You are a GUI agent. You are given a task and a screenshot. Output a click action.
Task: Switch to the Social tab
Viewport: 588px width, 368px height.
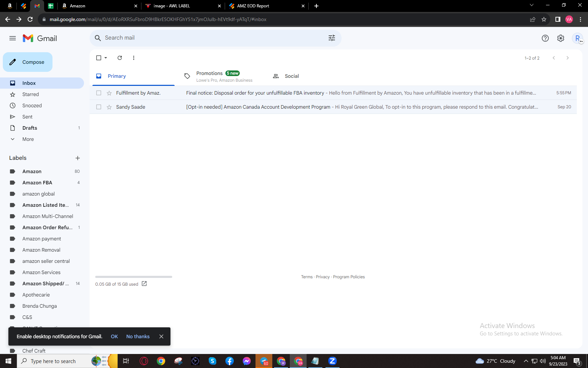[311, 76]
